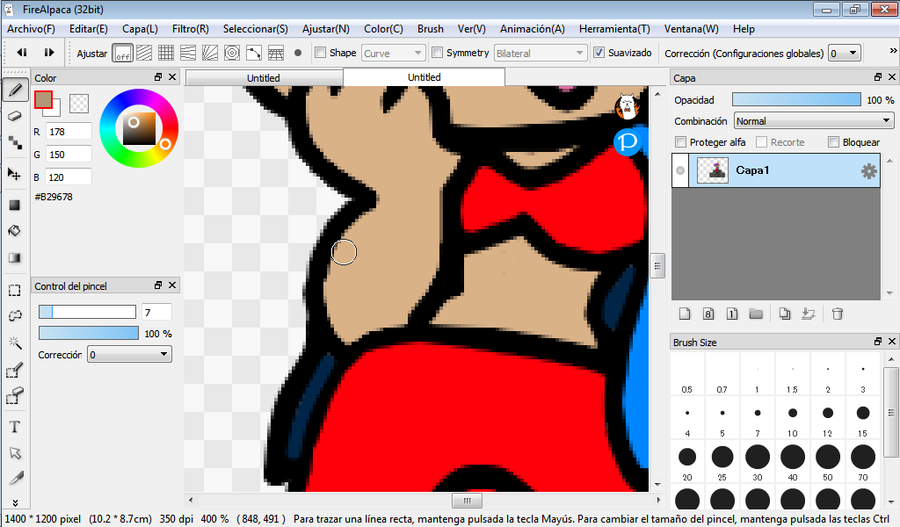Open the Bilateral symmetry dropdown
This screenshot has height=527, width=900.
tap(540, 53)
